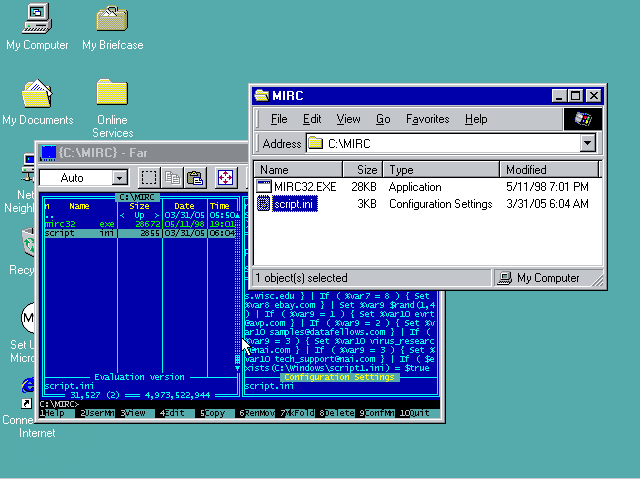
Task: Click the Far command line prompt C:\MIRC>
Action: pos(59,404)
